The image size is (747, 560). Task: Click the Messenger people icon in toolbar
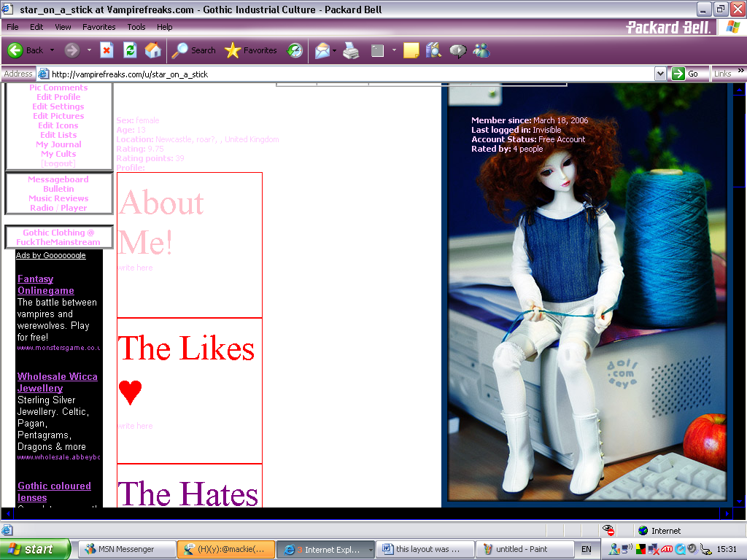(481, 50)
